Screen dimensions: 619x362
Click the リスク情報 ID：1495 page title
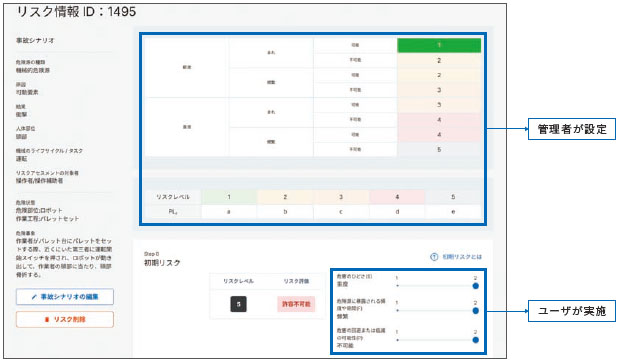pos(76,12)
